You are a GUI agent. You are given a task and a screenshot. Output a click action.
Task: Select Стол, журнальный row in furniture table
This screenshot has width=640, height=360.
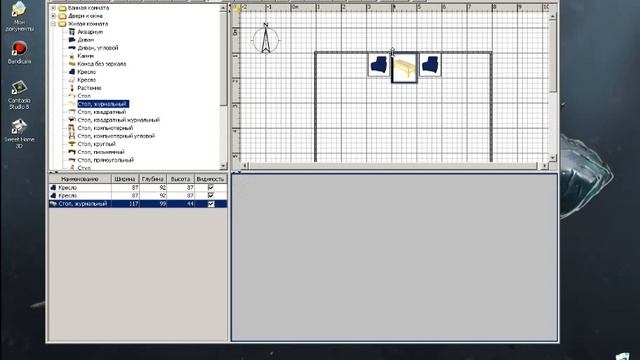point(138,204)
